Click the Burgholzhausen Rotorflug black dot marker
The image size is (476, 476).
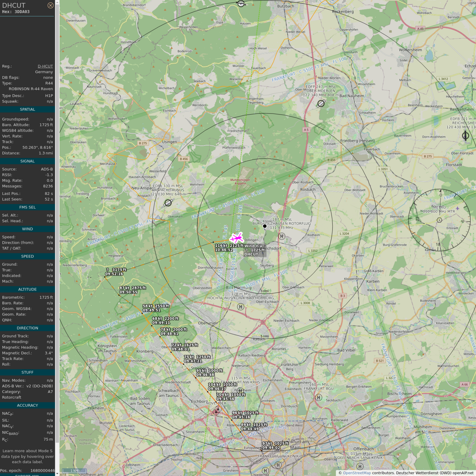(x=265, y=226)
